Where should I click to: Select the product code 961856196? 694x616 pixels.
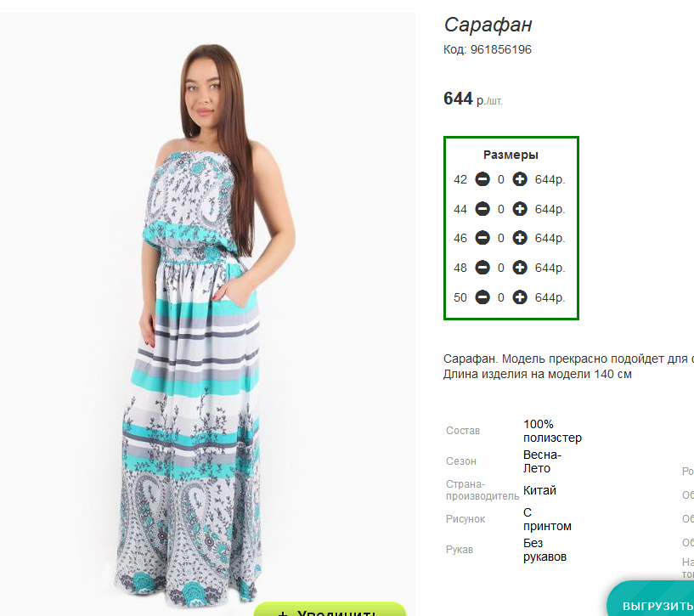pyautogui.click(x=500, y=49)
